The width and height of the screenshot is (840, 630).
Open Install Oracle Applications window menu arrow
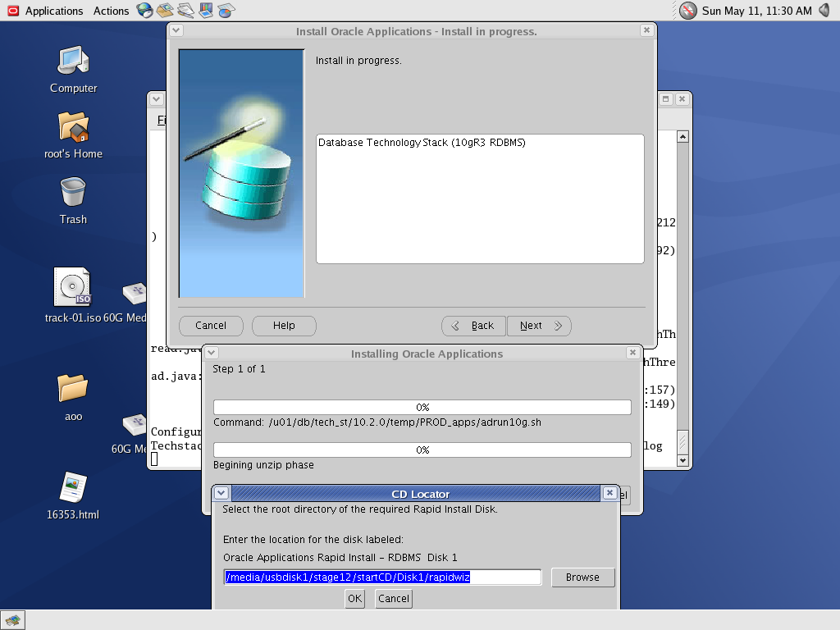point(176,30)
